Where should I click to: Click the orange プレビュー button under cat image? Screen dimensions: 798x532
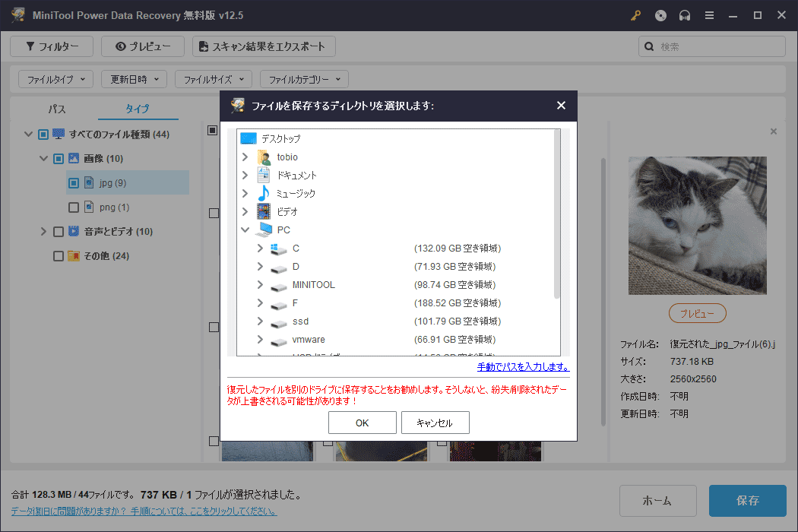coord(697,314)
